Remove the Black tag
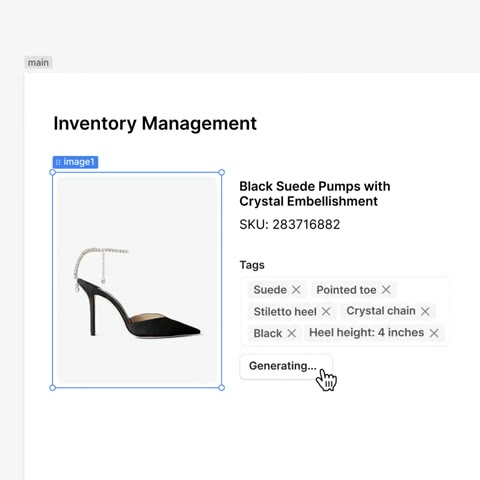The image size is (480, 480). pos(292,333)
